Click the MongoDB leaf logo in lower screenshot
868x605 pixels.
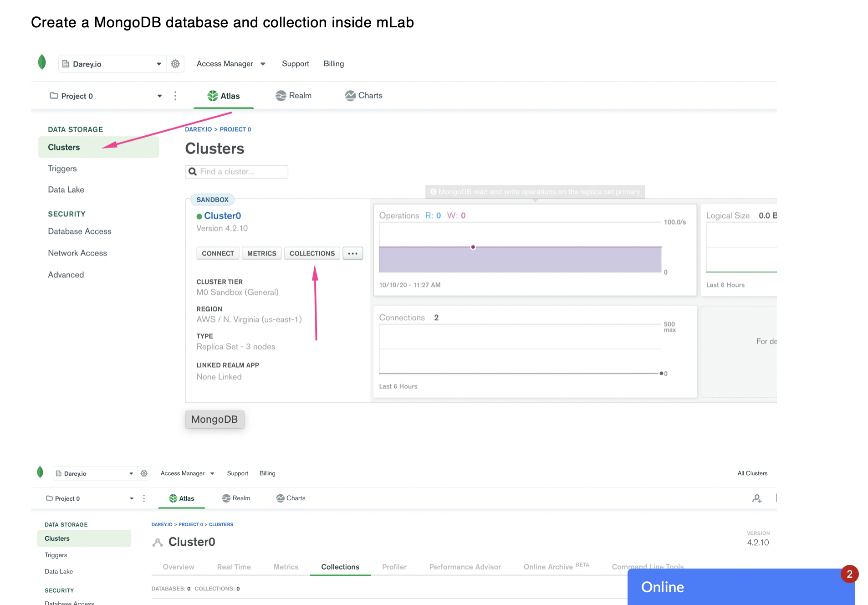click(x=40, y=472)
